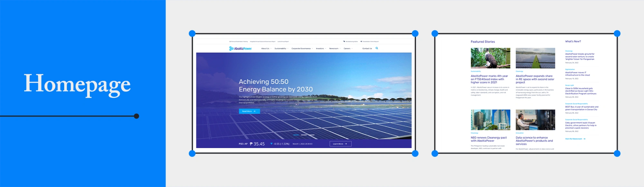Click the peso sign beside 35.45
The image size is (644, 187).
(x=251, y=144)
